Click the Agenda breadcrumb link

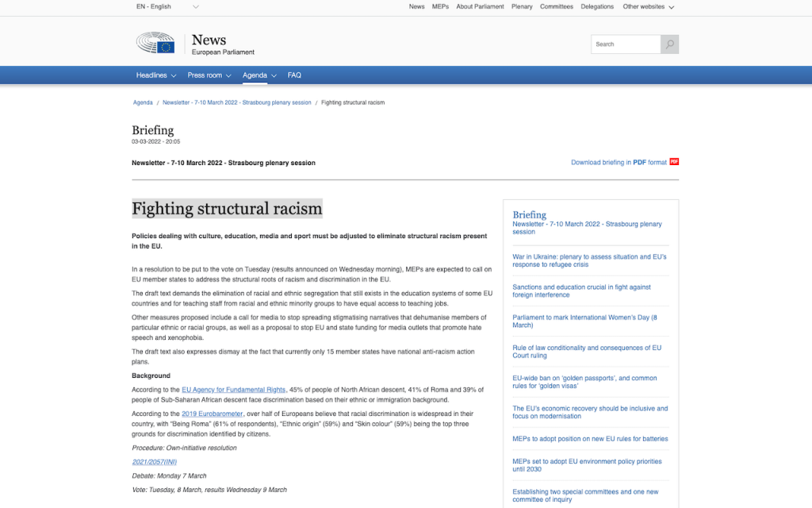pos(143,102)
